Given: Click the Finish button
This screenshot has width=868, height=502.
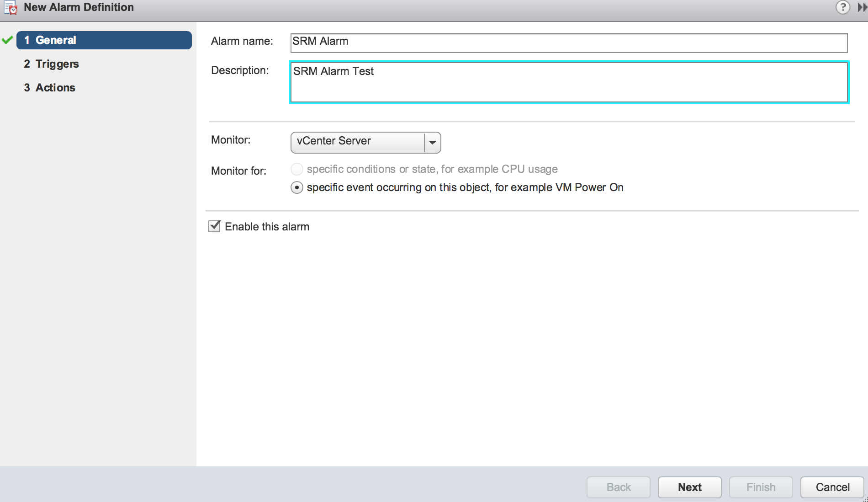Looking at the screenshot, I should (x=761, y=487).
